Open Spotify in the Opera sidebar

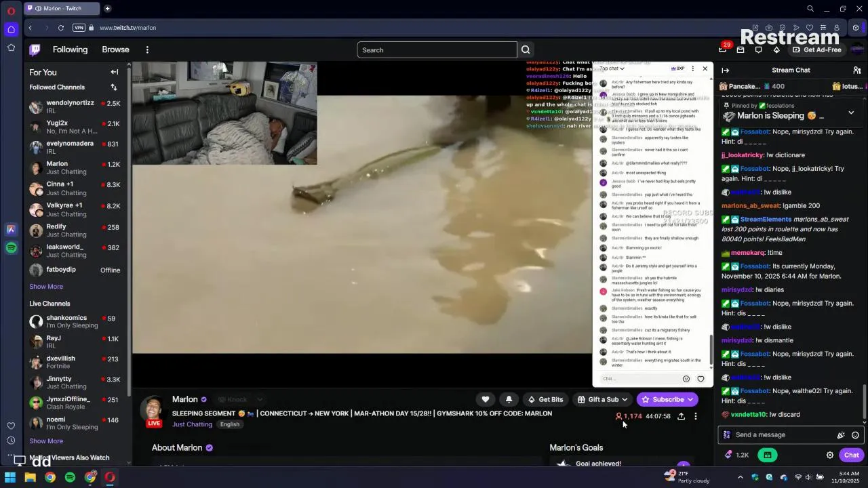[11, 248]
